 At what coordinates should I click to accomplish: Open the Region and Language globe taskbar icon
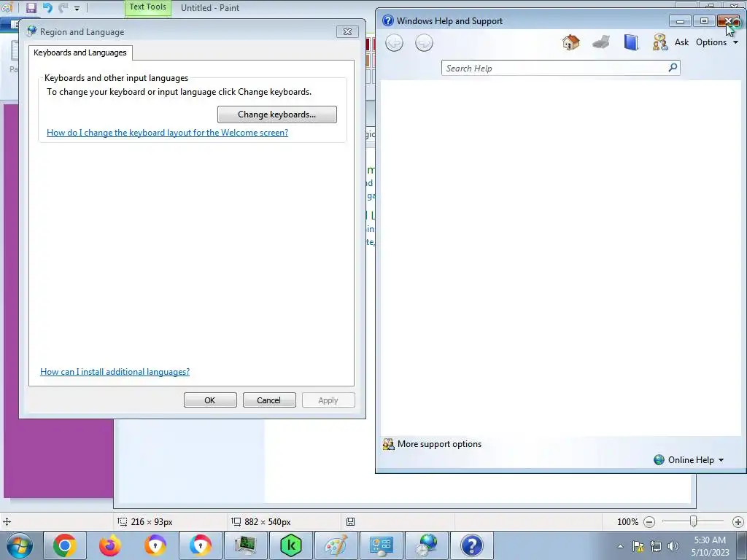(x=426, y=545)
